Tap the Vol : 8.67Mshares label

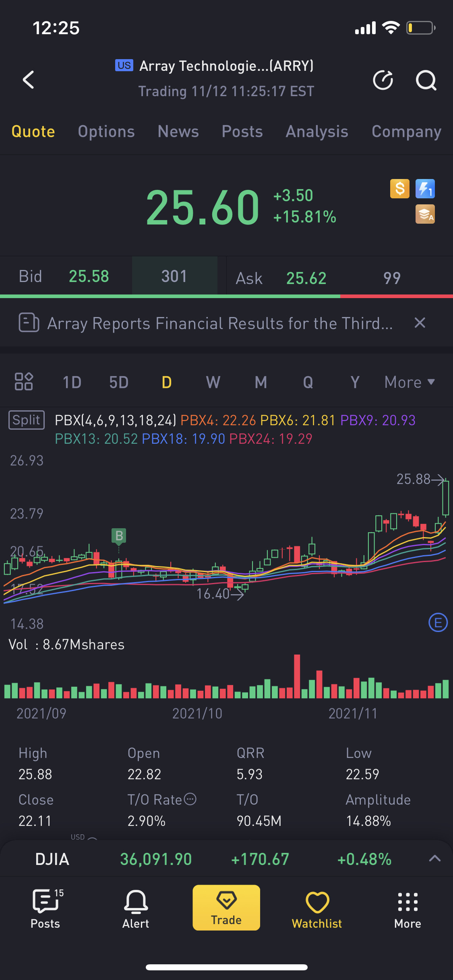click(66, 644)
